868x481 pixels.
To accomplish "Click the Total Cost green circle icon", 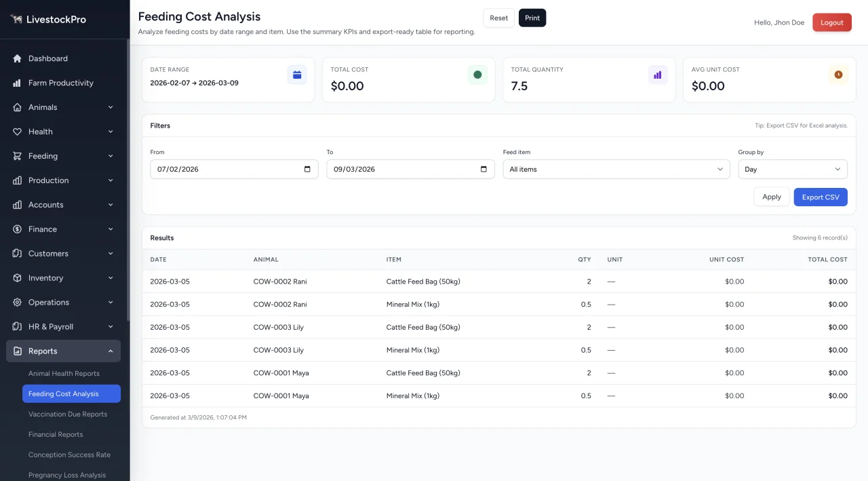I will point(477,75).
